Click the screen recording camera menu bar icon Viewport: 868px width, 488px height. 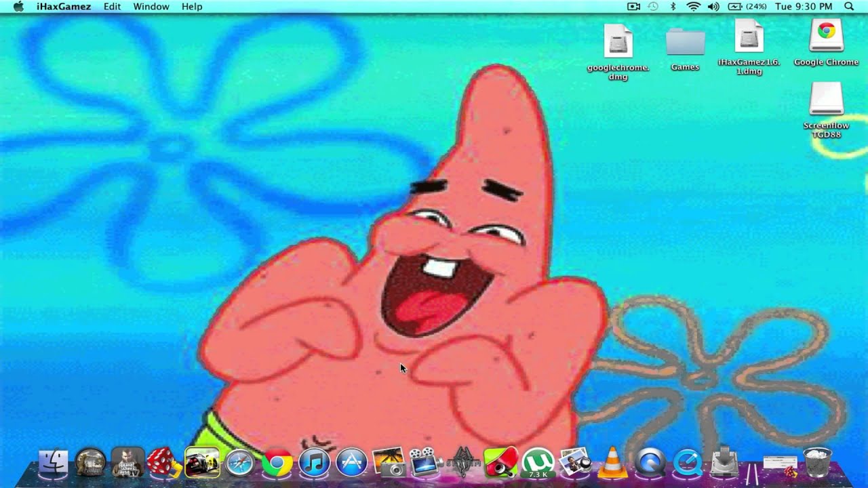point(634,6)
